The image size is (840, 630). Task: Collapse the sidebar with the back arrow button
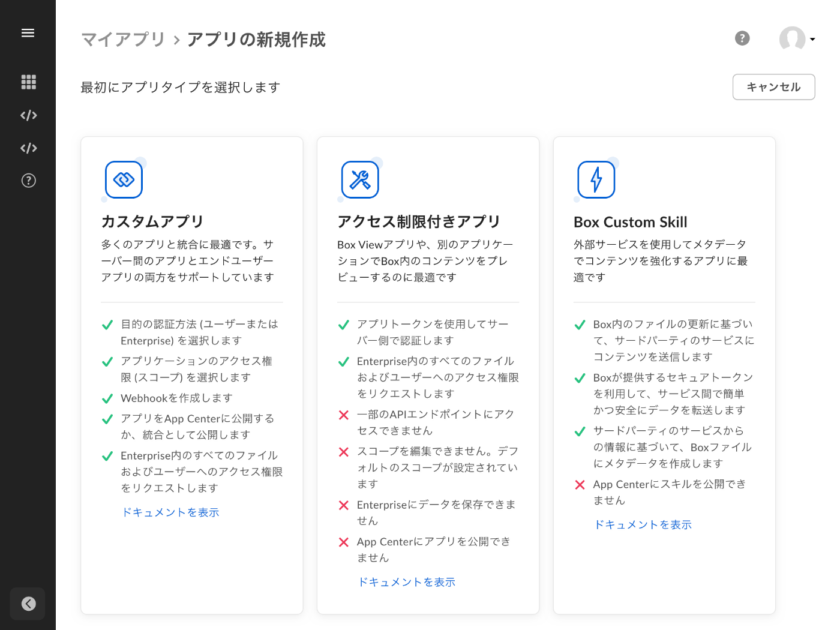pyautogui.click(x=28, y=604)
